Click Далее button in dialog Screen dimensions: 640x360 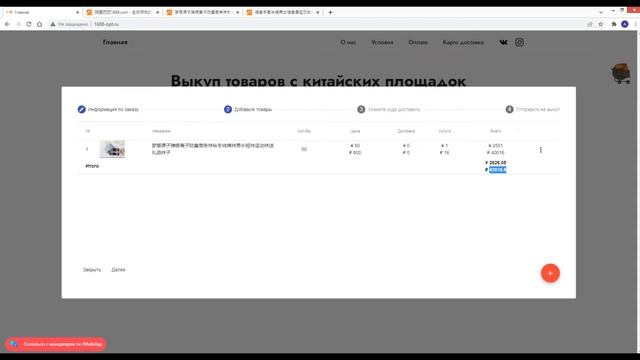(118, 270)
